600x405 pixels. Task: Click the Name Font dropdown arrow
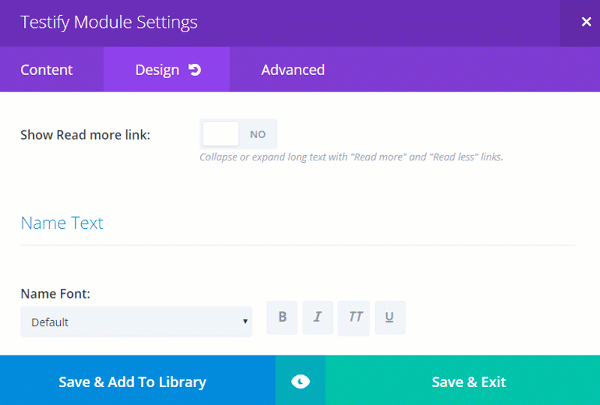click(245, 321)
